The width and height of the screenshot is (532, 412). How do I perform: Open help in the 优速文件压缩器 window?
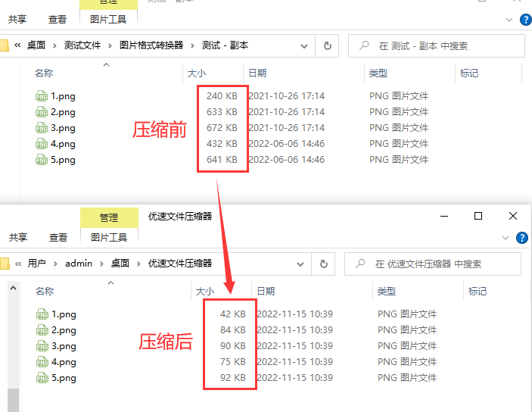tap(521, 238)
